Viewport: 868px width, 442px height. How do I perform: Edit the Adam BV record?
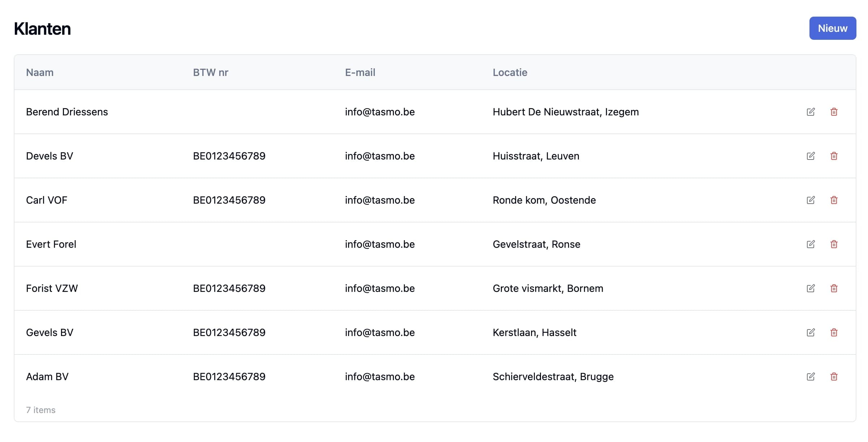[x=811, y=377]
